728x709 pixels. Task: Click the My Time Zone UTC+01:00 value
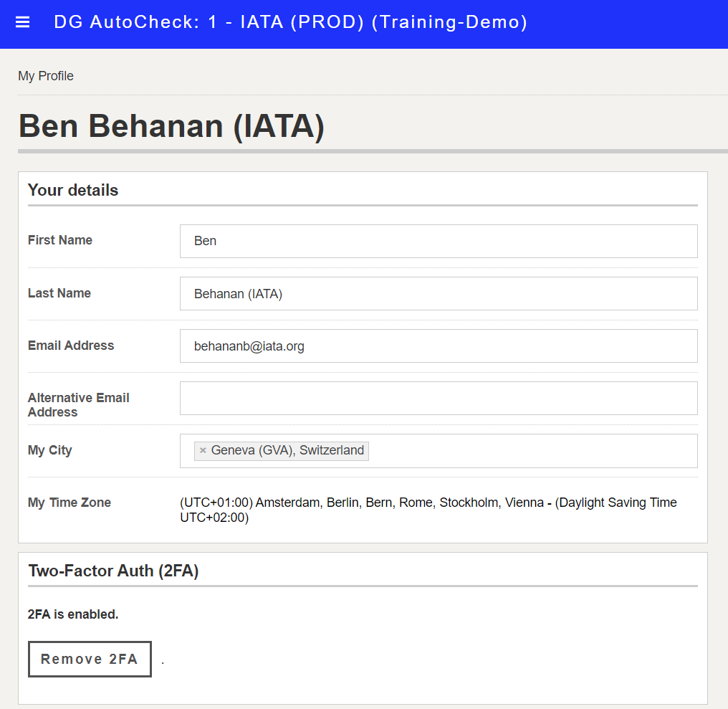pyautogui.click(x=428, y=510)
